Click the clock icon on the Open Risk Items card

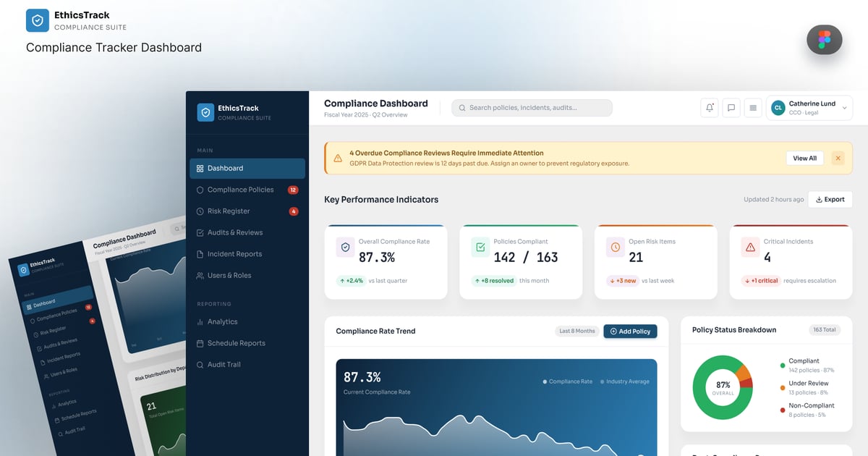(616, 247)
